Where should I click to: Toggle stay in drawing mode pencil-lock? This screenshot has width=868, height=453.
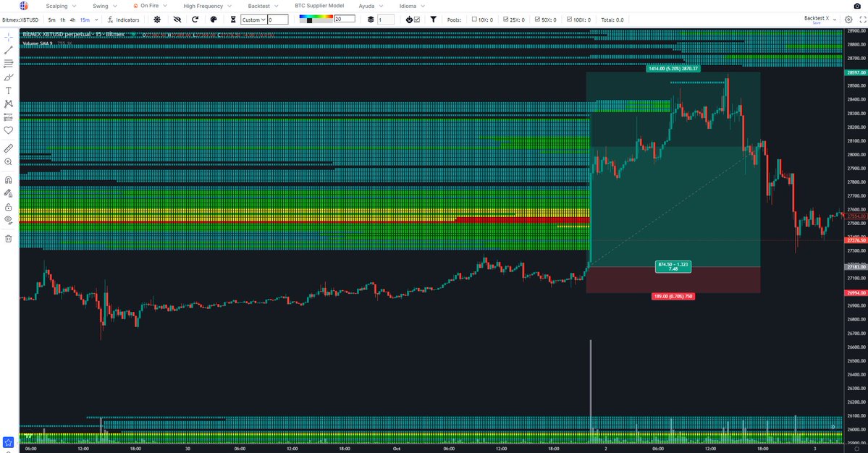pos(8,194)
